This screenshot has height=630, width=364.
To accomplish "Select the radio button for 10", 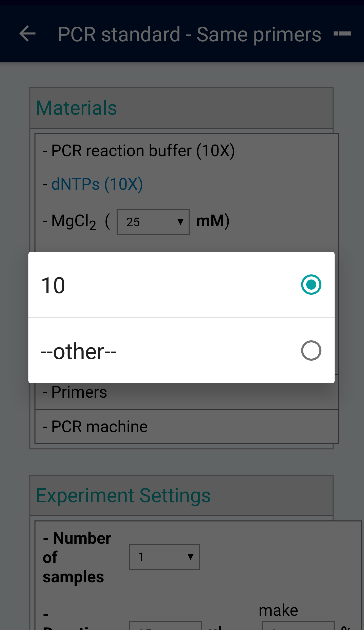I will coord(311,285).
